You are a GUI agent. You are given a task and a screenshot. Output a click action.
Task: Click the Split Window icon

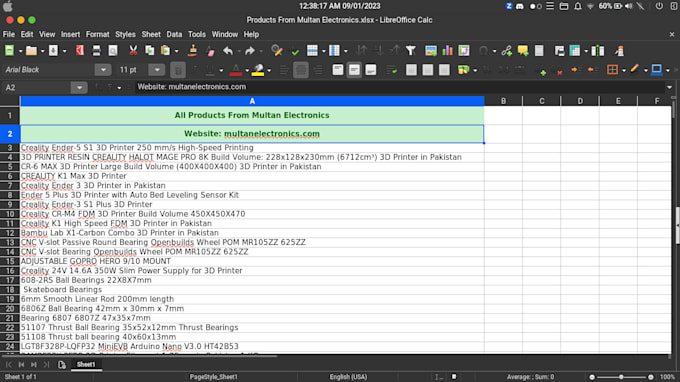point(598,51)
